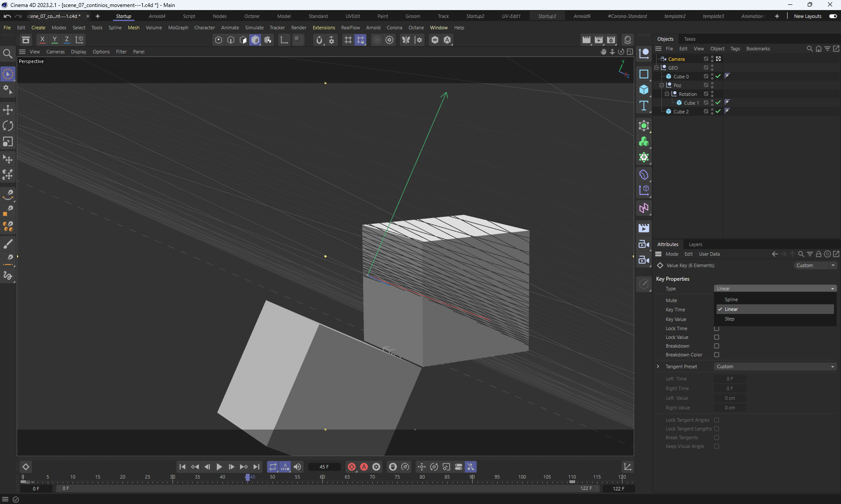Choose Step from the Type dropdown list
Viewport: 841px width, 504px height.
[729, 319]
